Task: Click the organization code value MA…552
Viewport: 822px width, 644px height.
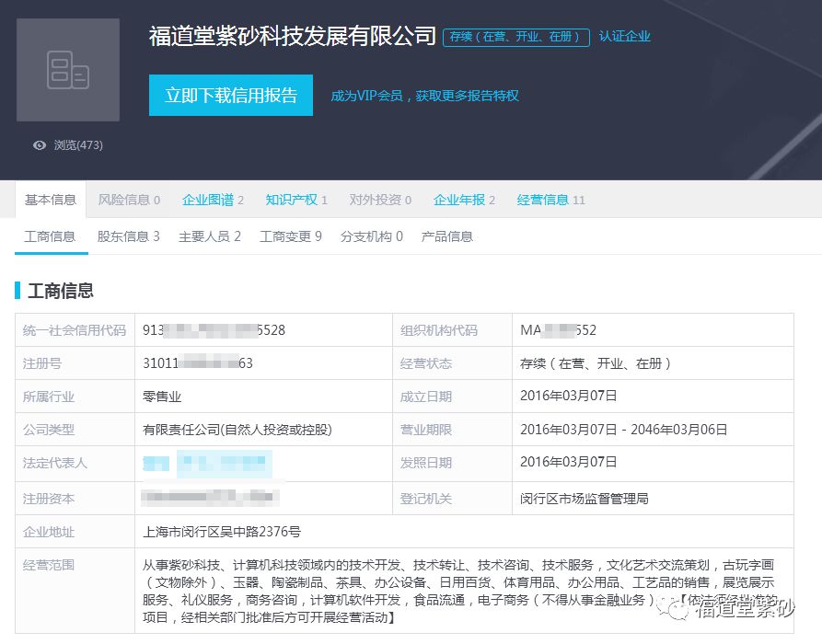Action: pyautogui.click(x=559, y=330)
